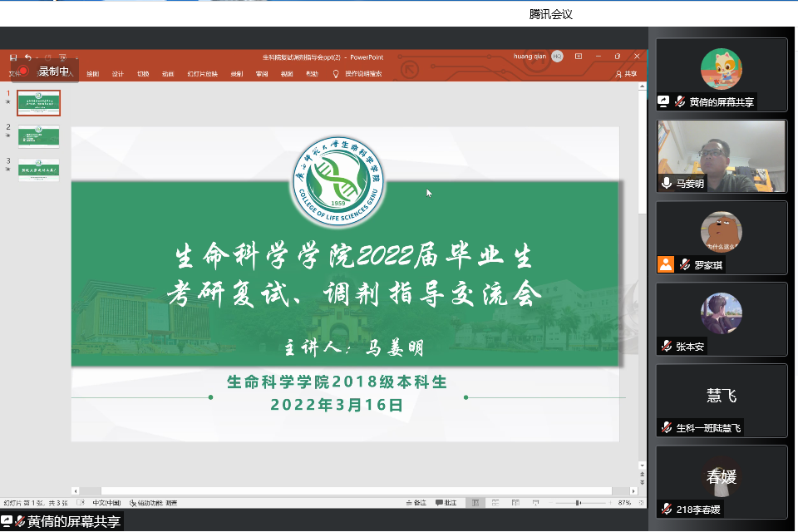This screenshot has height=532, width=798.
Task: Open the 幻灯片放映 ribbon tab
Action: pos(202,74)
